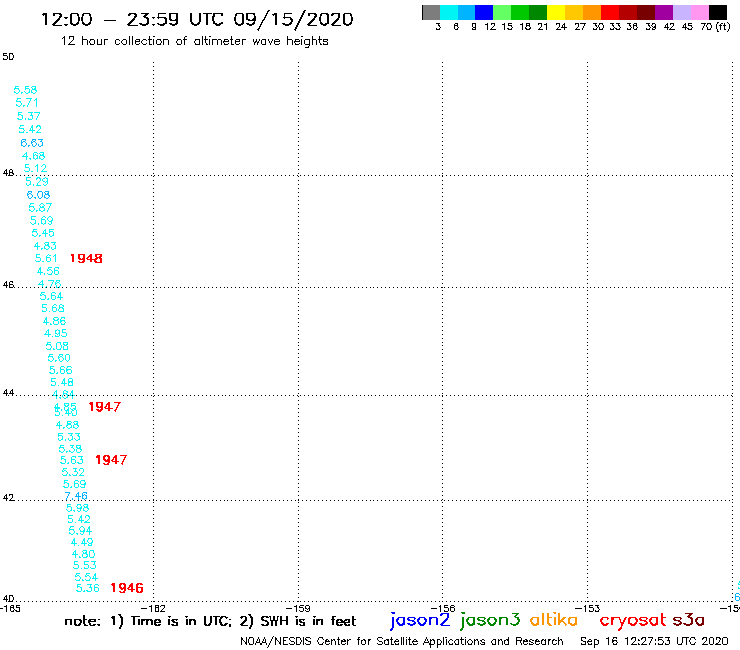Viewport: 740px width, 650px height.
Task: Click the wave height value 4.95
Action: click(x=56, y=333)
